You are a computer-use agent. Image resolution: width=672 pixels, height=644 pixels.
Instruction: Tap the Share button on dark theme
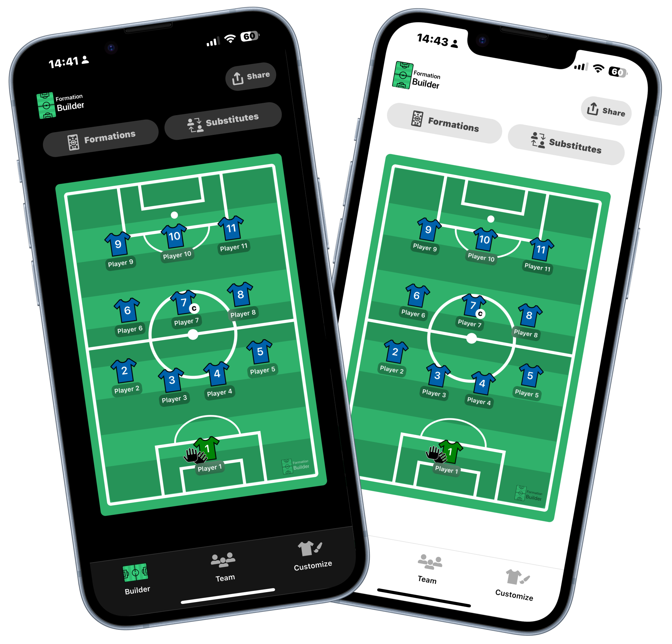[251, 77]
